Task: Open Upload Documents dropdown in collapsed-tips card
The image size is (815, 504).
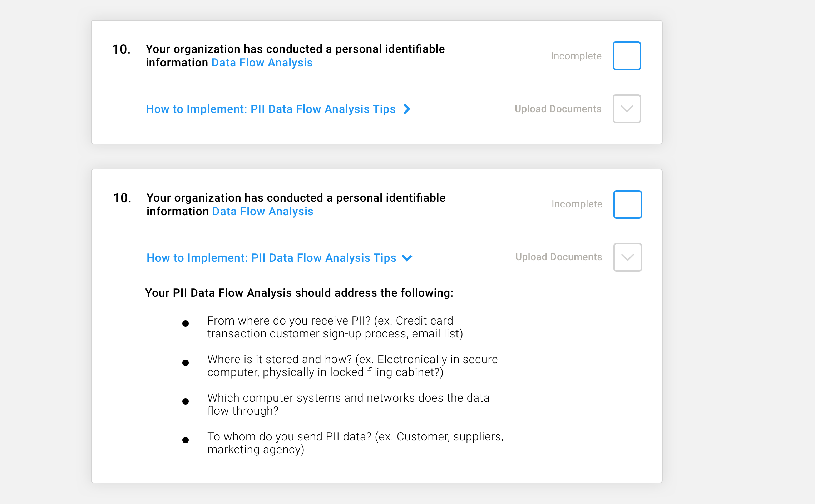Action: point(627,109)
